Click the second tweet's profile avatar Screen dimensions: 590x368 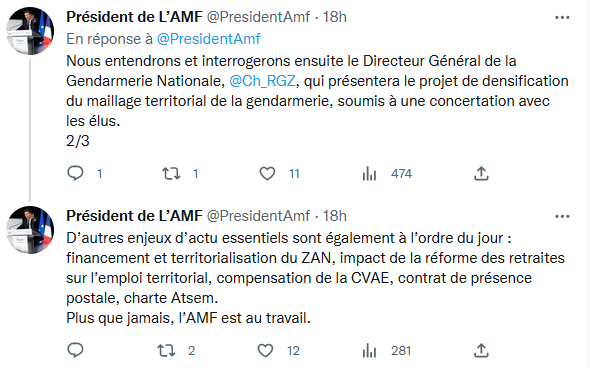(x=30, y=230)
